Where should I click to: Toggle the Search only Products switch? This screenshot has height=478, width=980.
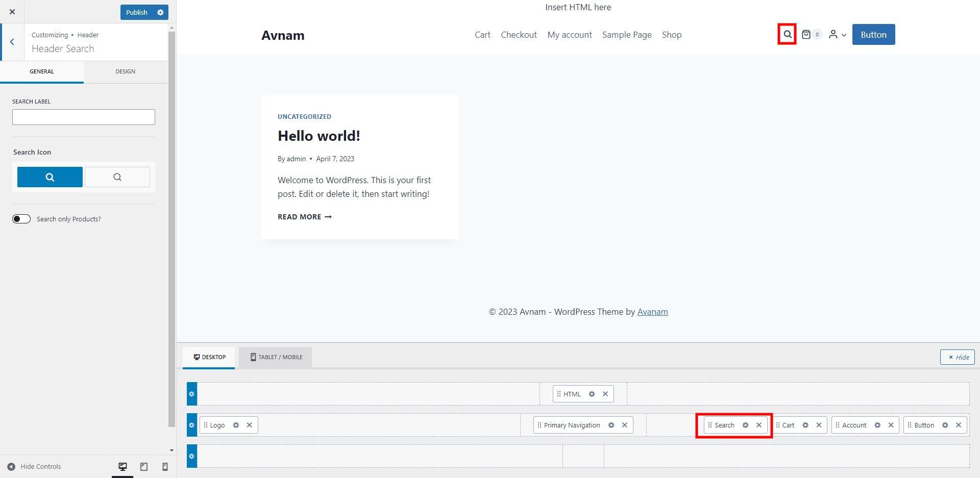coord(21,219)
